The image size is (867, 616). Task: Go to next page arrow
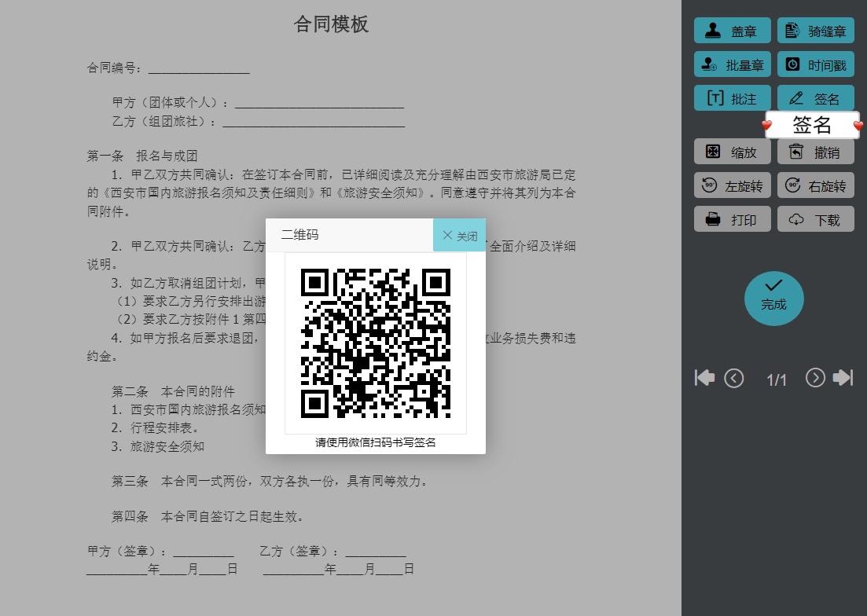click(x=815, y=378)
